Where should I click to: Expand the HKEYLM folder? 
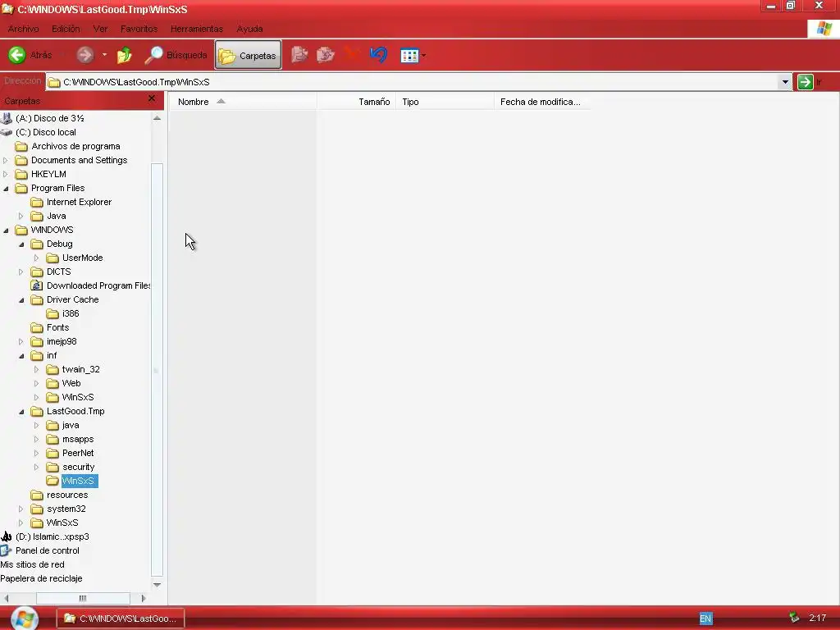[x=6, y=174]
